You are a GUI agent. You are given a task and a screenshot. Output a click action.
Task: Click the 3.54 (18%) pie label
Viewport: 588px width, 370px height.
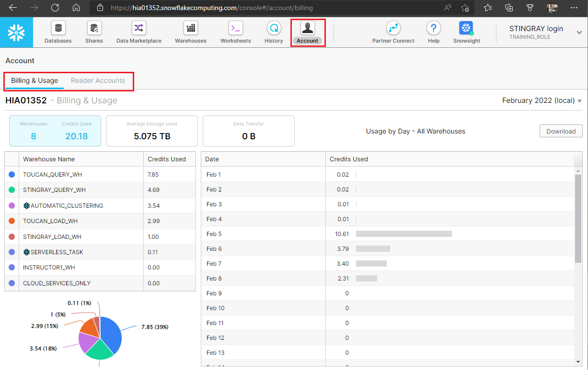point(43,348)
